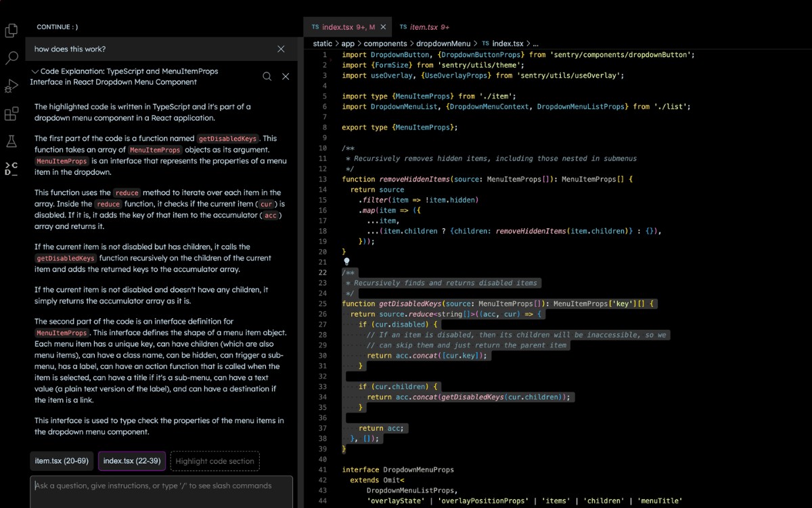Open the Run and Debug panel

point(11,86)
